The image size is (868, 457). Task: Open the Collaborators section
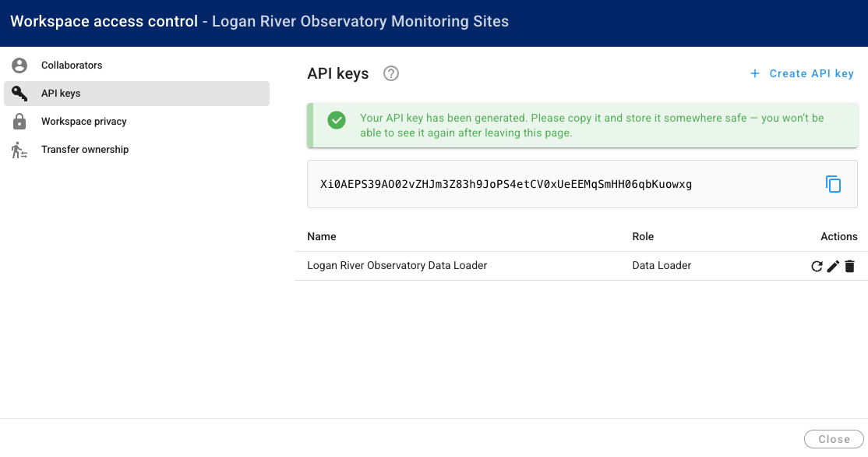pyautogui.click(x=136, y=66)
